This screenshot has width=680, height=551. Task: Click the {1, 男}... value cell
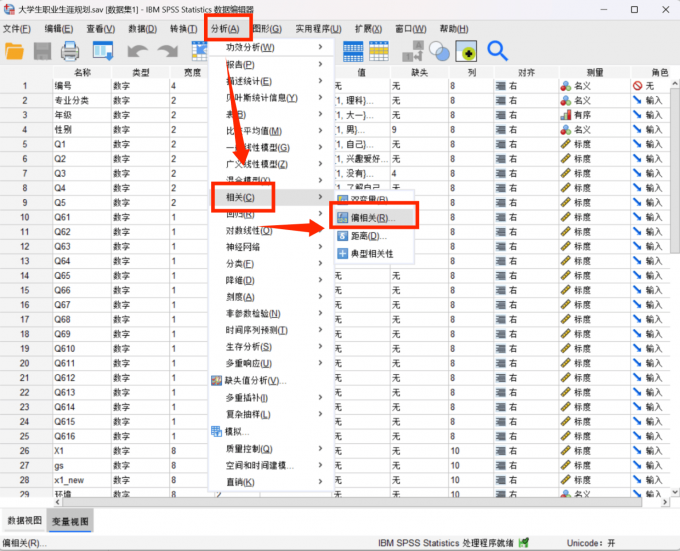(362, 130)
